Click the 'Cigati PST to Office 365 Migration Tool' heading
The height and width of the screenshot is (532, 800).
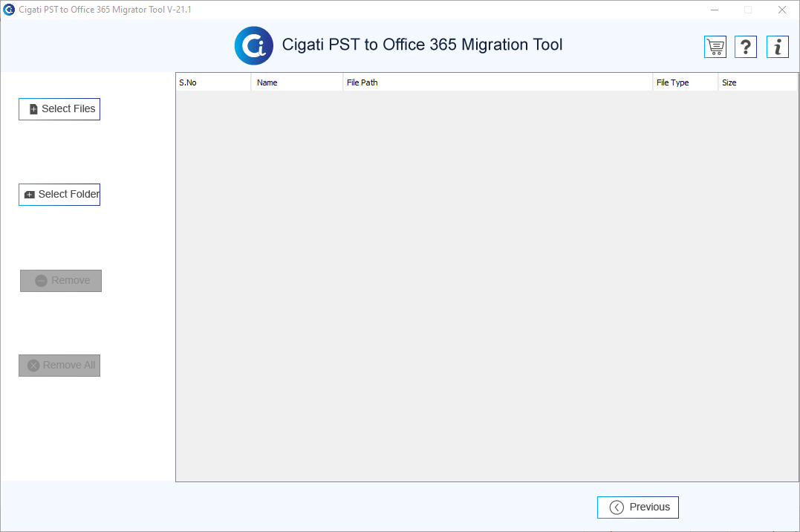coord(423,45)
